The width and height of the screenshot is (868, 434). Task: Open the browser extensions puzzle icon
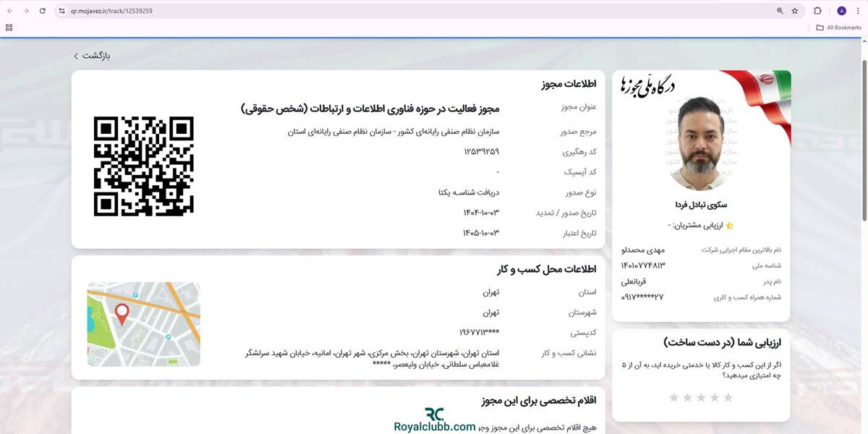(x=817, y=11)
